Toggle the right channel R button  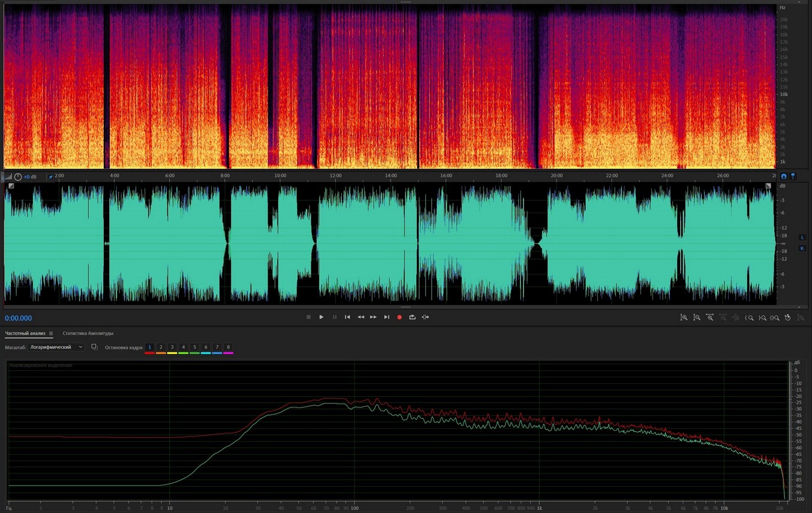[x=802, y=248]
